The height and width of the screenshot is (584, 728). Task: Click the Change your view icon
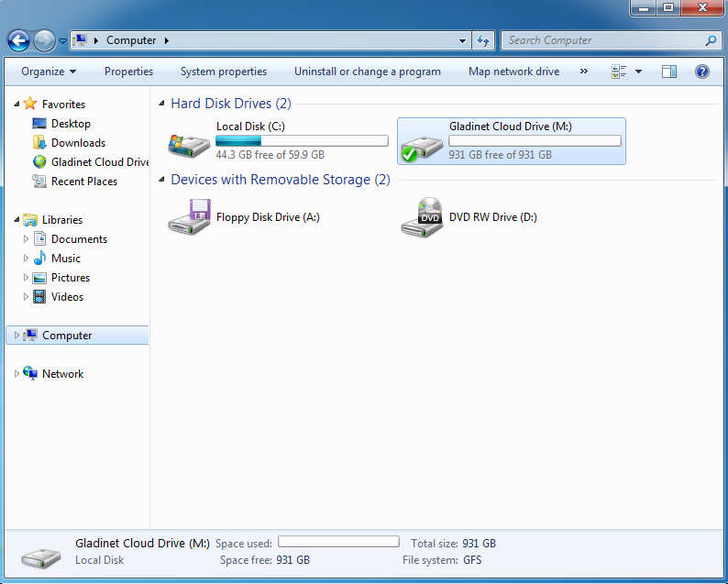pos(619,72)
